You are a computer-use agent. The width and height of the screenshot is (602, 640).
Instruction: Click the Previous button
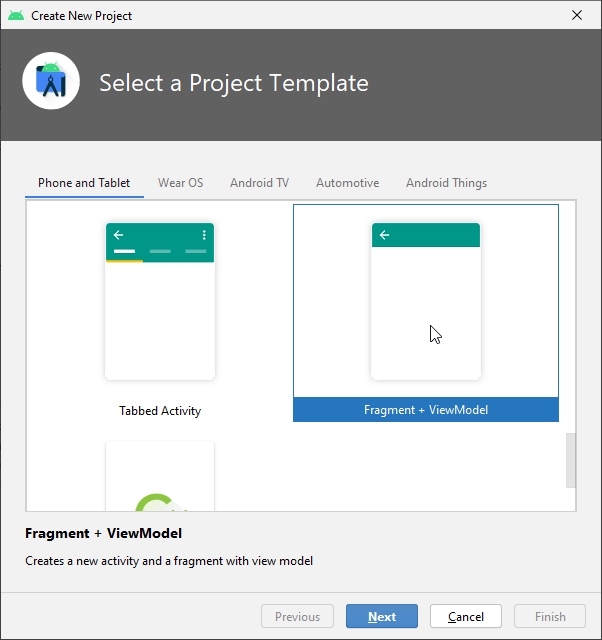(297, 616)
